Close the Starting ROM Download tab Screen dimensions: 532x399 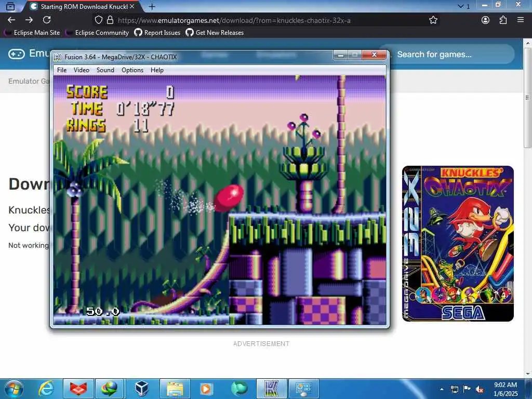[132, 6]
